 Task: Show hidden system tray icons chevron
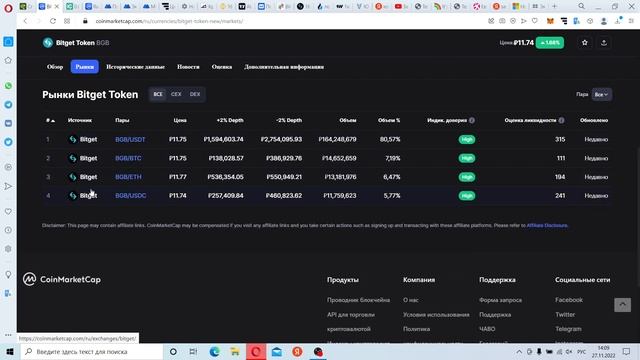click(x=519, y=351)
